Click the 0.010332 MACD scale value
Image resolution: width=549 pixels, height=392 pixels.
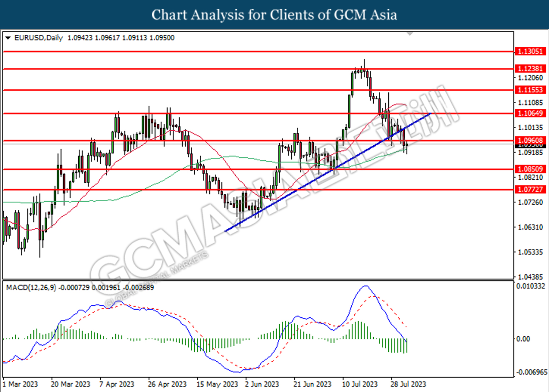pyautogui.click(x=530, y=286)
